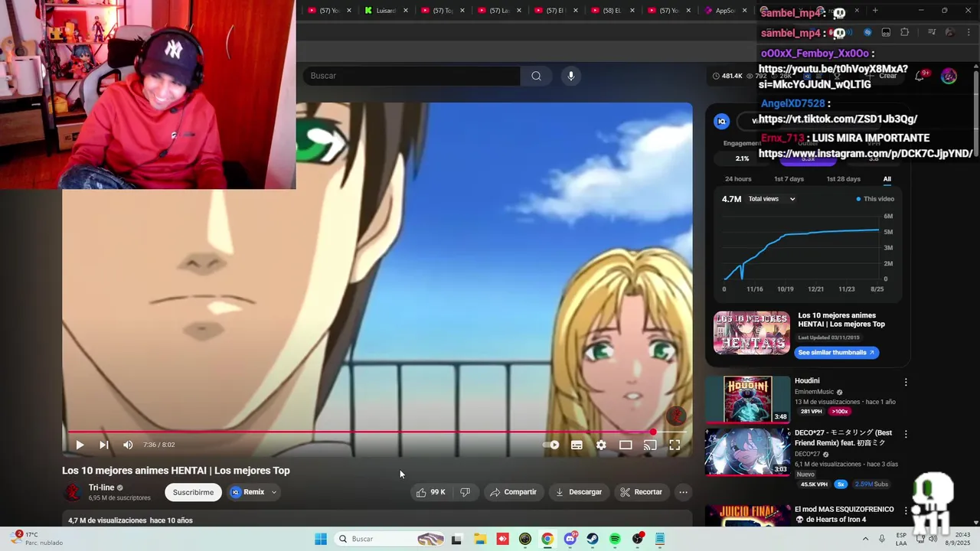
Task: Open Steam from the taskbar
Action: click(593, 539)
